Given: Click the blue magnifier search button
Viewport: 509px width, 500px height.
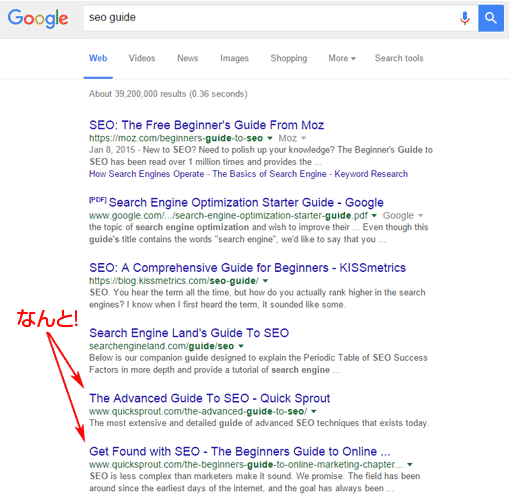Looking at the screenshot, I should (x=491, y=18).
